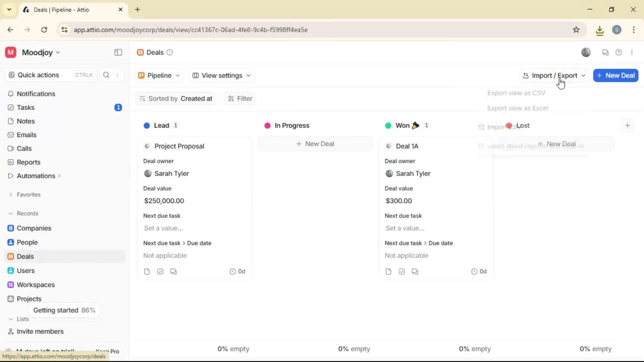Click the Invite members link
The image size is (644, 362).
[x=40, y=331]
